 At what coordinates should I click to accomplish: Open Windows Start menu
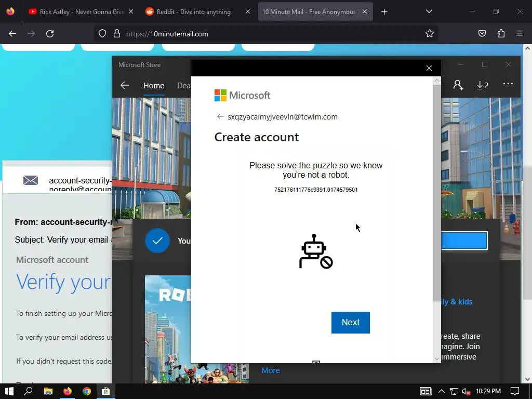coord(9,391)
